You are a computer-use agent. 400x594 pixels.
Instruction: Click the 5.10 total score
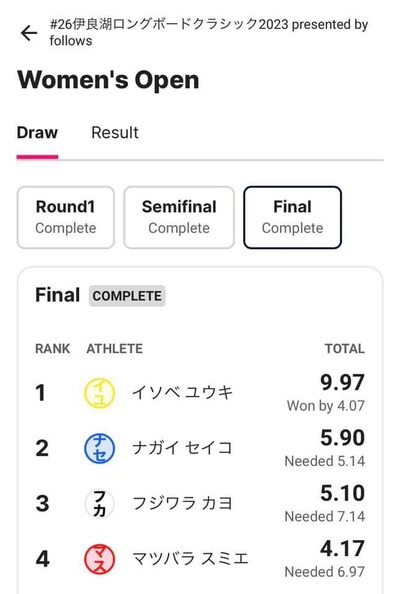tap(342, 493)
